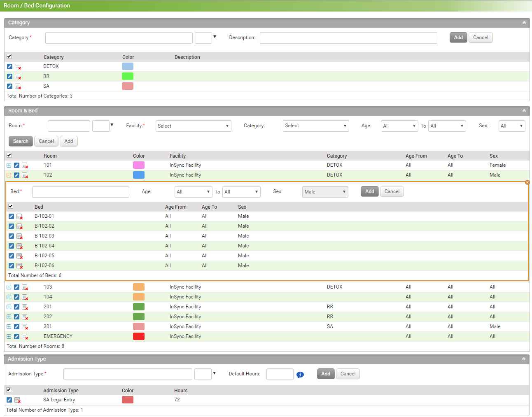The width and height of the screenshot is (532, 417).
Task: Click the Default Hours info icon
Action: tap(300, 375)
